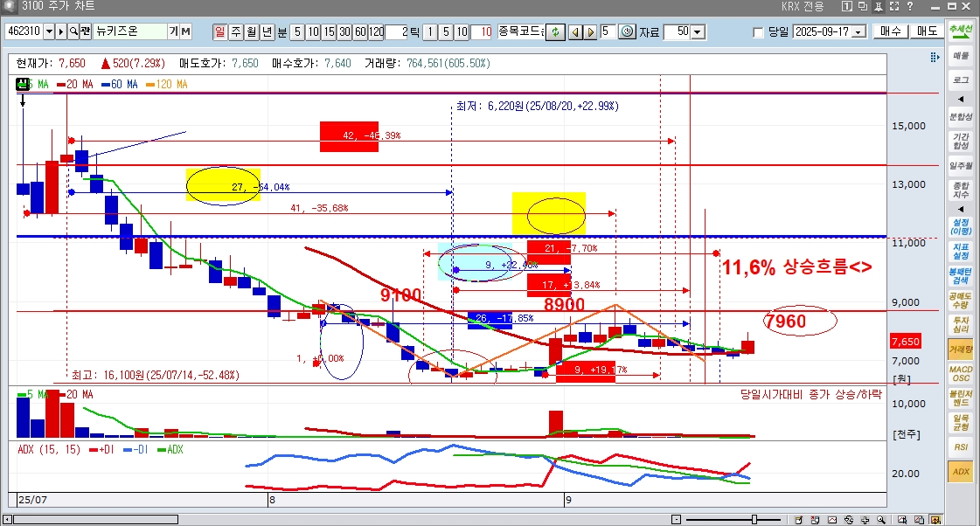Viewport: 980px width, 526px height.
Task: Click the 봉패턴검색 pattern search button
Action: click(961, 275)
